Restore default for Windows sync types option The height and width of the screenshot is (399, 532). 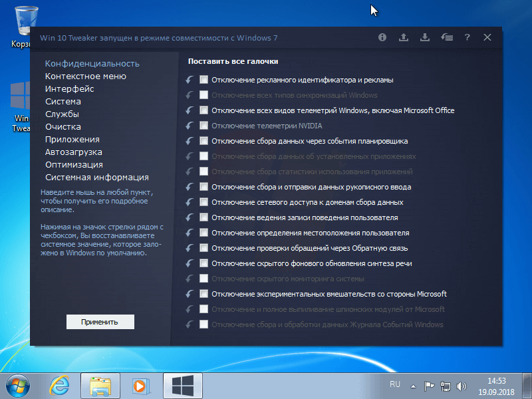click(x=190, y=95)
